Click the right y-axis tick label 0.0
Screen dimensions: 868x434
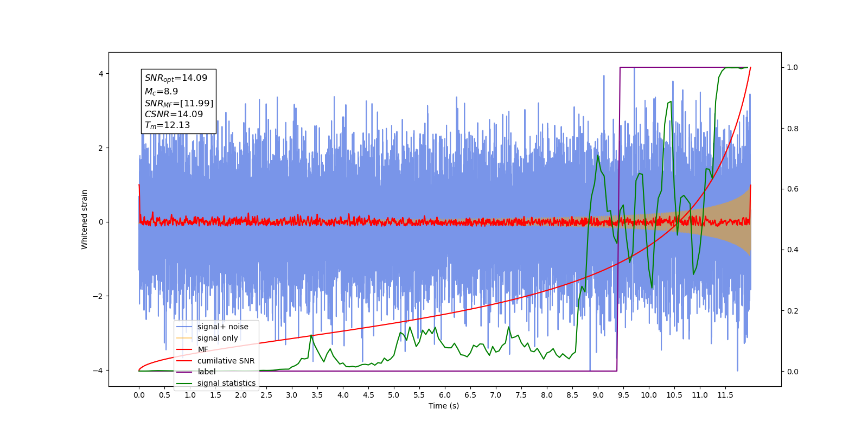(x=793, y=372)
